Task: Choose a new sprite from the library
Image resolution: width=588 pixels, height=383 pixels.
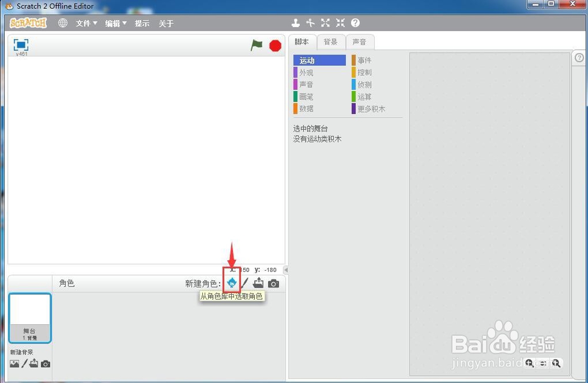Action: point(232,283)
